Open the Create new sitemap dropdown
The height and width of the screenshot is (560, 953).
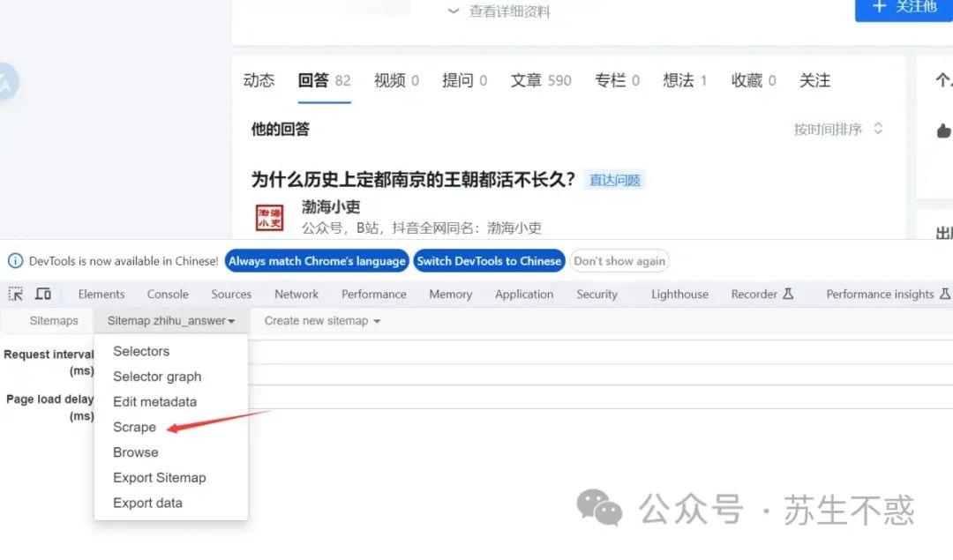tap(320, 321)
